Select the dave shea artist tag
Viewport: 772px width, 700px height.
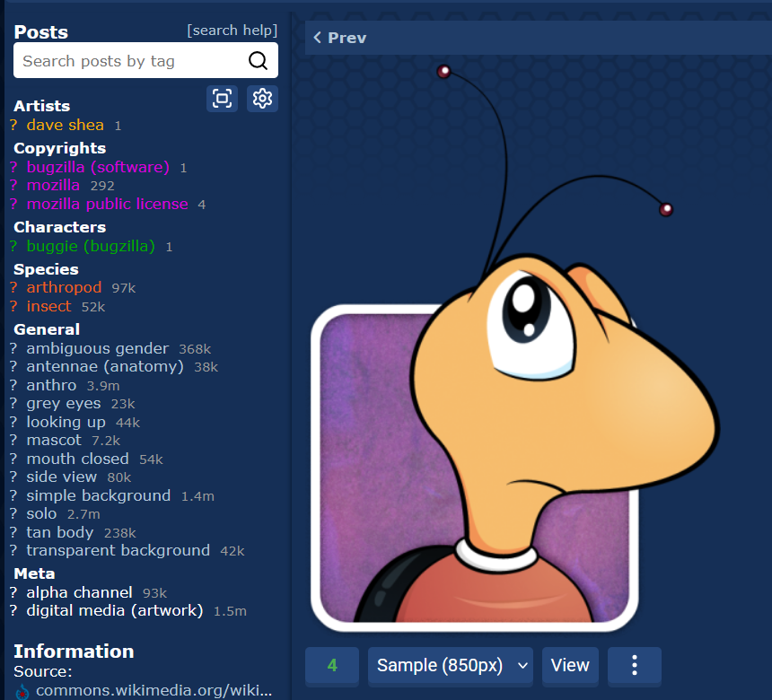point(65,126)
